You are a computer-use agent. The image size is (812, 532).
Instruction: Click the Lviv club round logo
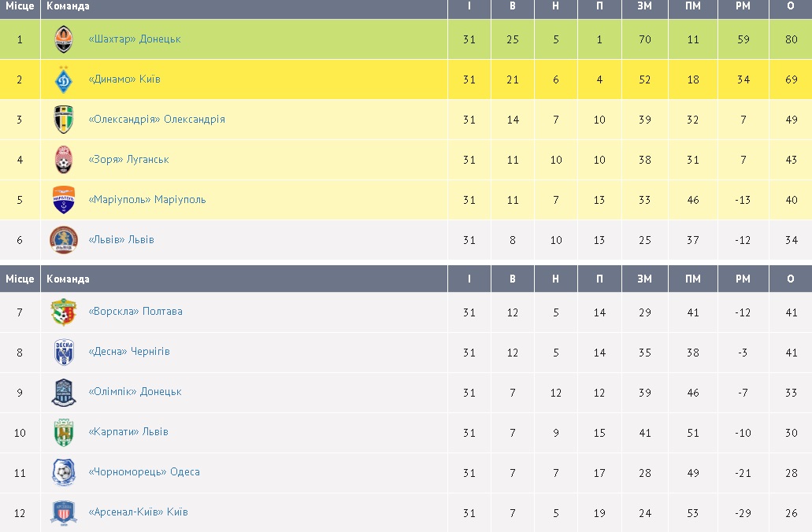64,240
